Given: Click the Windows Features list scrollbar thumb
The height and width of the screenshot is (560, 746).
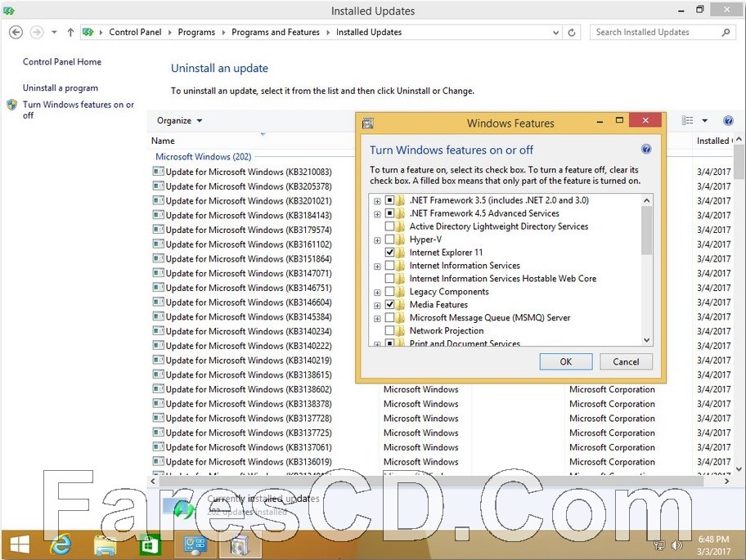Looking at the screenshot, I should (646, 231).
